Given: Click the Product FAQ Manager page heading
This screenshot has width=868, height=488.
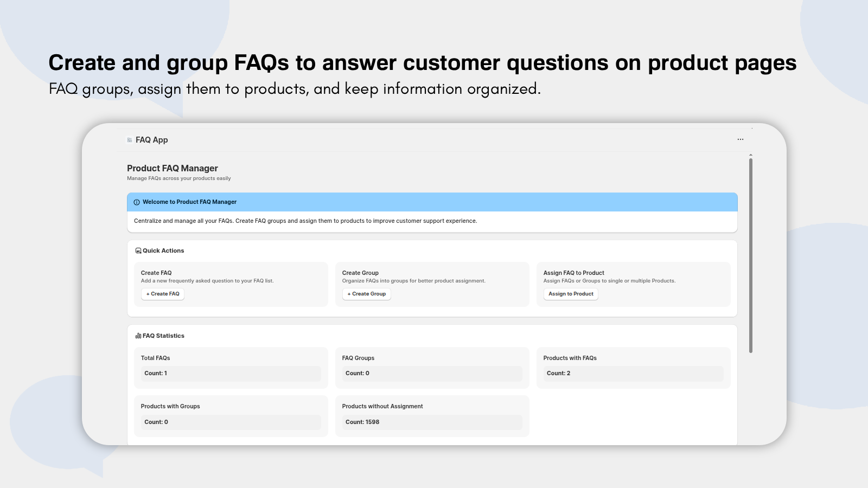Looking at the screenshot, I should tap(173, 169).
